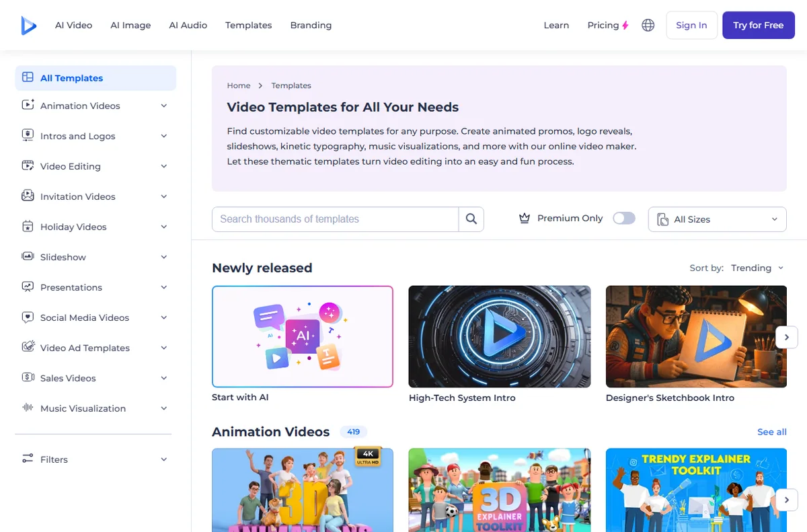
Task: Expand the Video Ad Templates chevron
Action: (x=164, y=348)
